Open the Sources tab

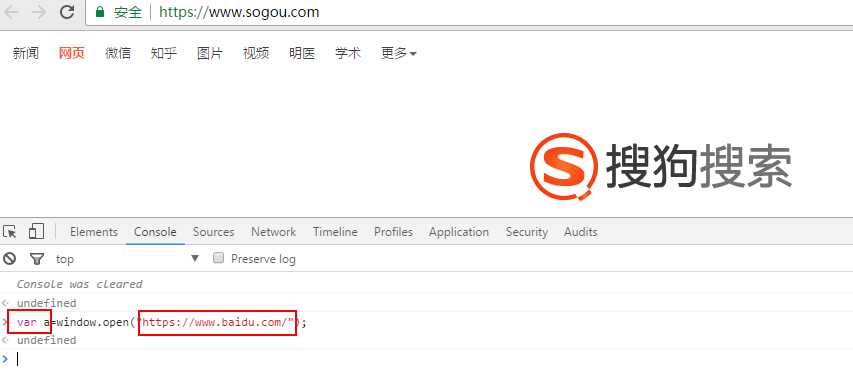click(213, 232)
